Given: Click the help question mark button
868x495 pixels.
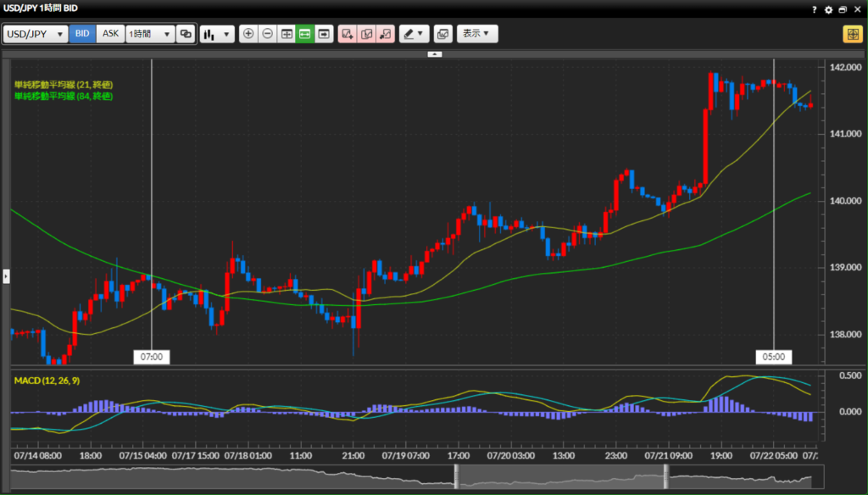Looking at the screenshot, I should [814, 9].
